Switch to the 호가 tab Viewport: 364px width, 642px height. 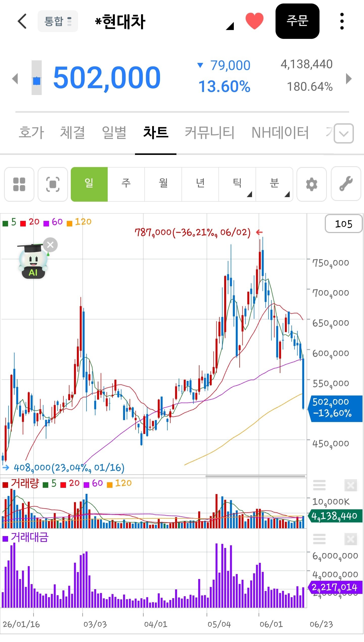tap(32, 132)
